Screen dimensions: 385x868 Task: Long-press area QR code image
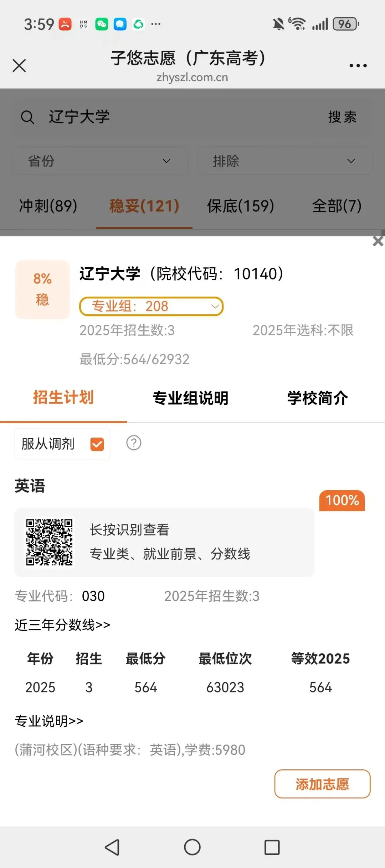pos(49,542)
